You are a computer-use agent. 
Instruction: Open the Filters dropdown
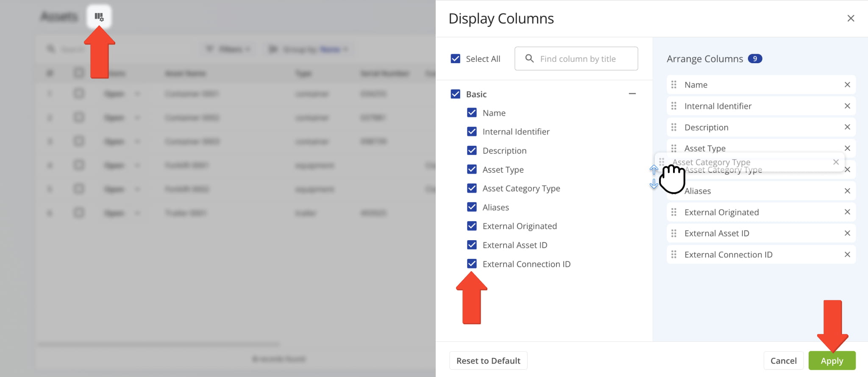coord(228,50)
